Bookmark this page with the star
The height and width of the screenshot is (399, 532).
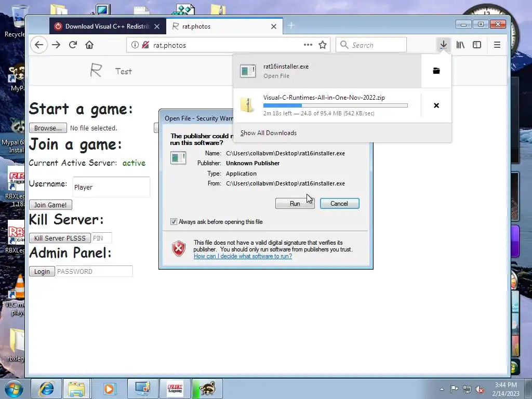[x=323, y=45]
